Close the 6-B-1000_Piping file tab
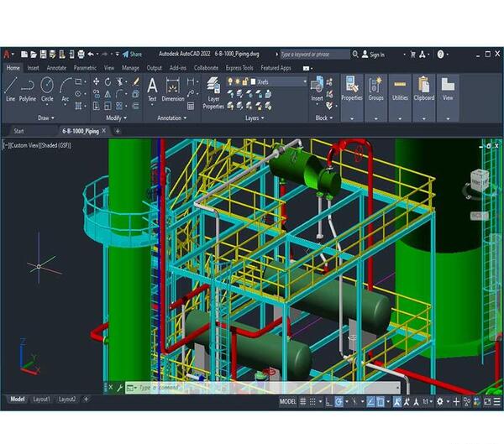This screenshot has height=444, width=504. click(x=104, y=131)
